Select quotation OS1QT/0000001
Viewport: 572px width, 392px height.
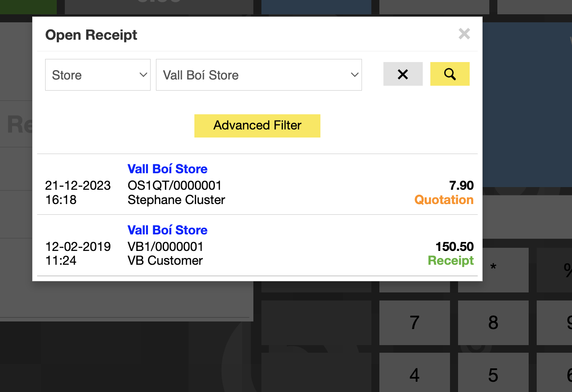point(174,185)
